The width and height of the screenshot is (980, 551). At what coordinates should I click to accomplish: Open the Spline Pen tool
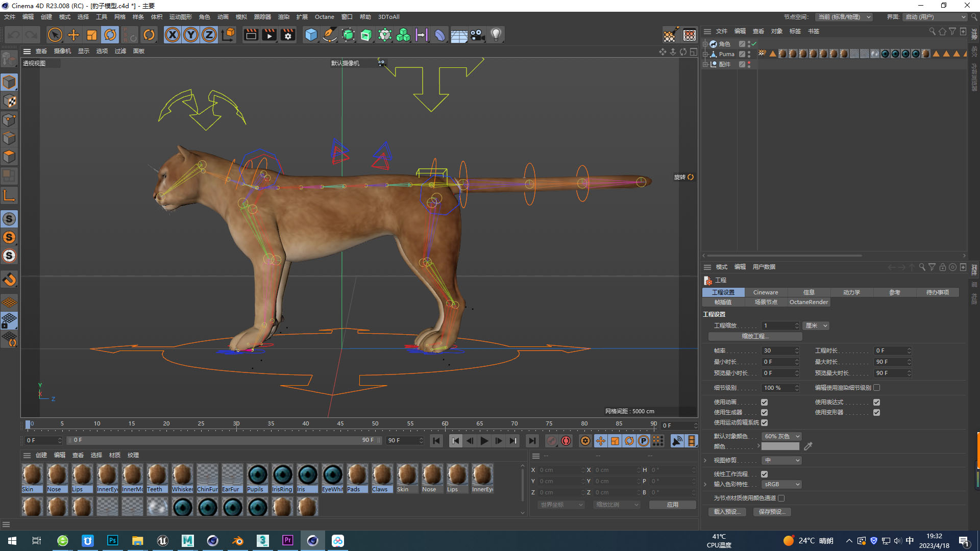click(x=330, y=35)
